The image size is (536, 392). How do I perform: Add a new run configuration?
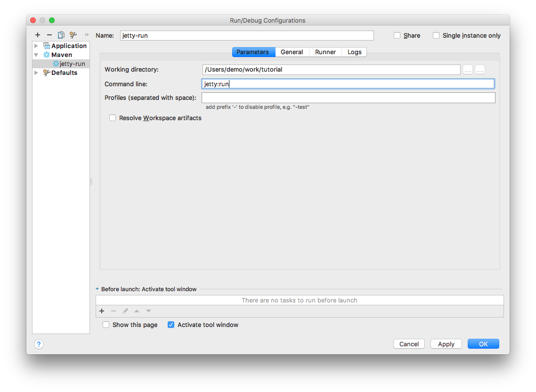(38, 35)
